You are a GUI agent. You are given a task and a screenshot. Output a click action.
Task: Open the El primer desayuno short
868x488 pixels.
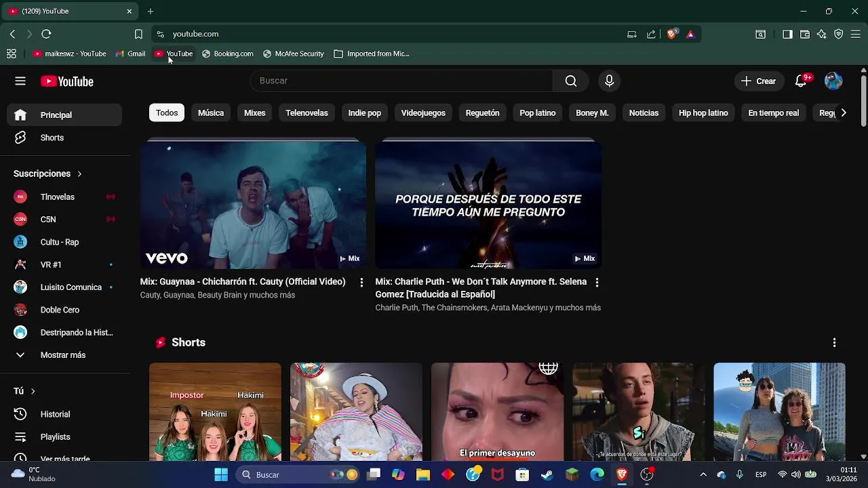point(497,412)
